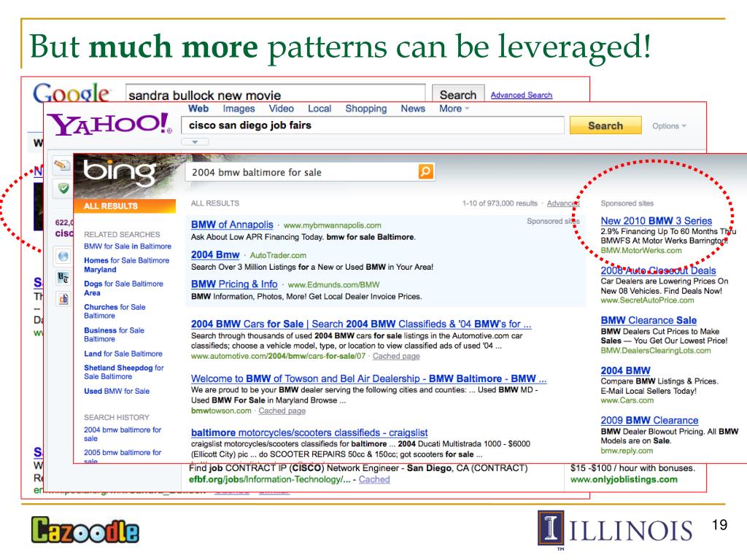Click the globe icon in Yahoo sidebar
This screenshot has height=560, width=747.
point(63,256)
